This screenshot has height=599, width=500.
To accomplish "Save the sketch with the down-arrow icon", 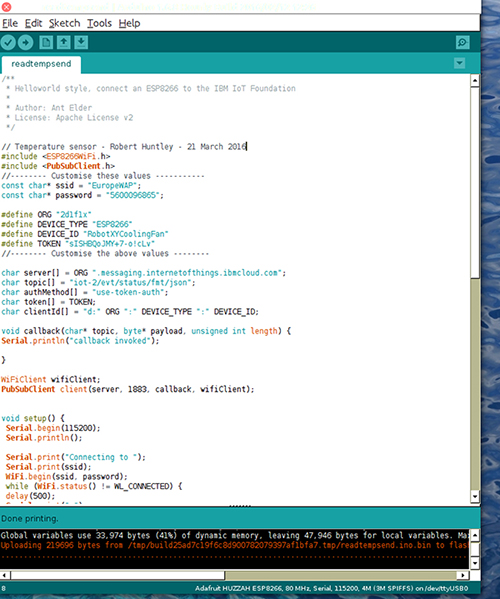I will coord(81,42).
